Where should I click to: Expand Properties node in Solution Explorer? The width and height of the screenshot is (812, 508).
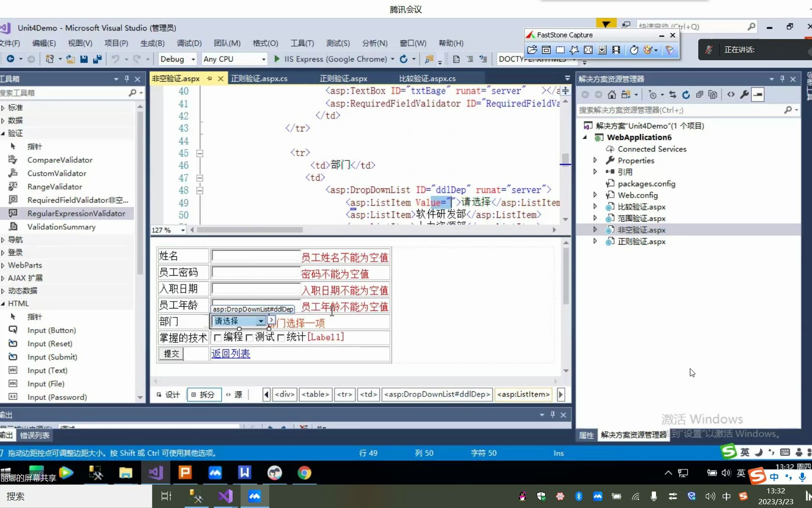595,160
